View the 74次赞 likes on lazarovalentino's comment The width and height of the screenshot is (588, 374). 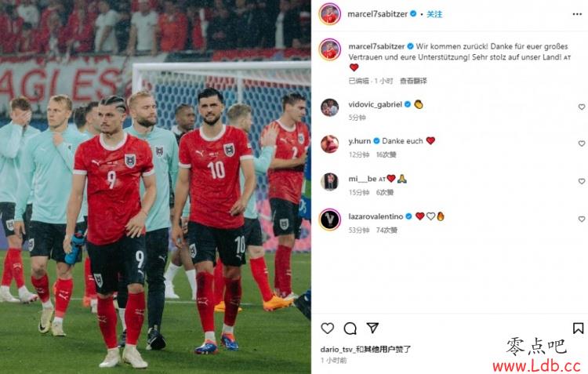pos(387,230)
